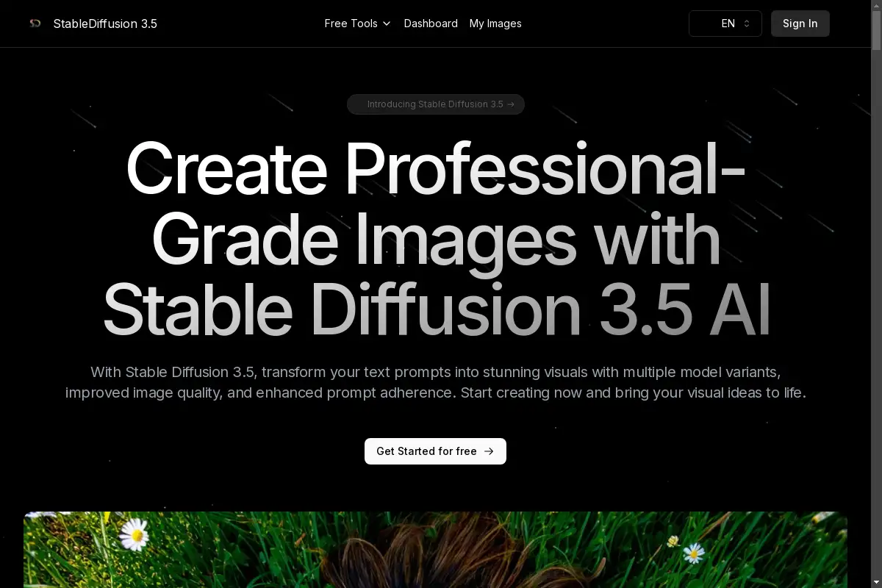Go to My Images
Image resolution: width=882 pixels, height=588 pixels.
[495, 24]
